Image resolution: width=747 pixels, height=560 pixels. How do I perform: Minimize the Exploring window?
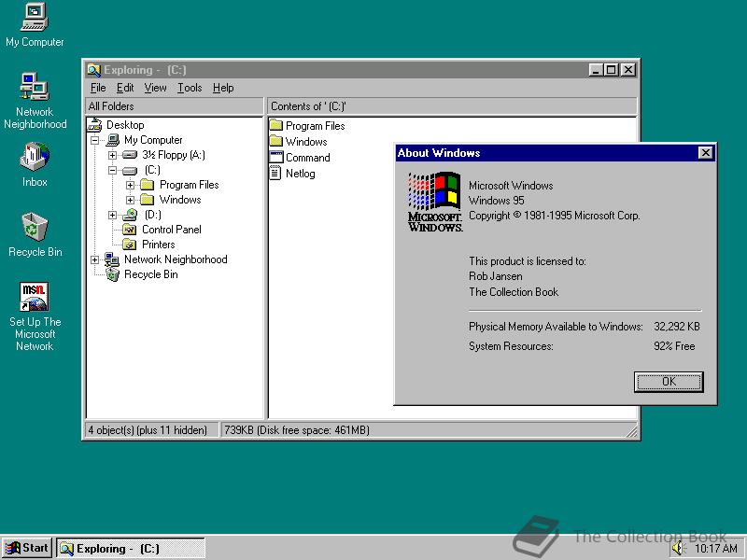pyautogui.click(x=596, y=70)
